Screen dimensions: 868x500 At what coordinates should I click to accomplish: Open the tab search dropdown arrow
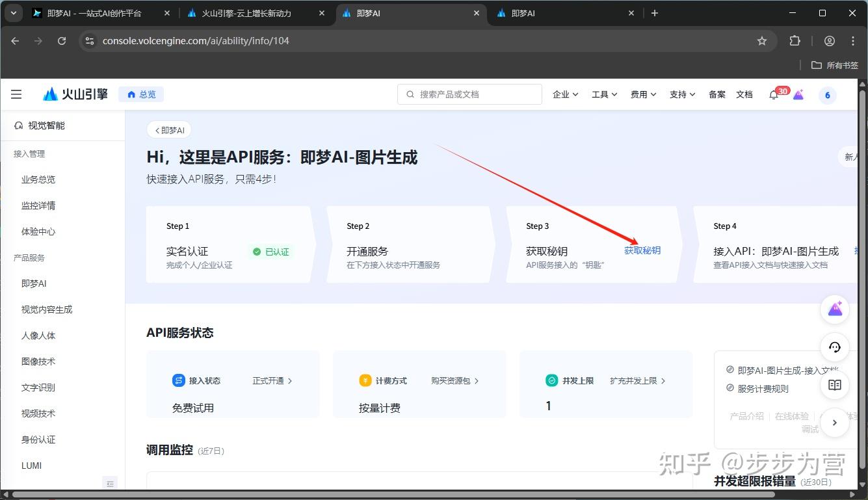[14, 13]
